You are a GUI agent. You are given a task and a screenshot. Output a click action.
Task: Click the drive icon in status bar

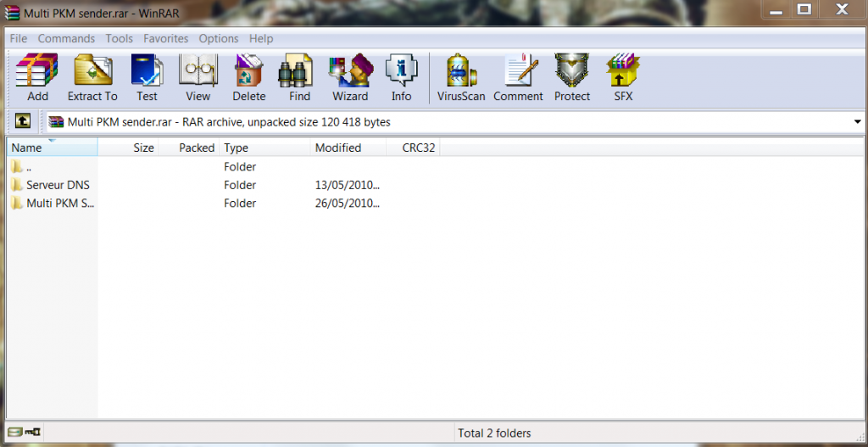[15, 433]
